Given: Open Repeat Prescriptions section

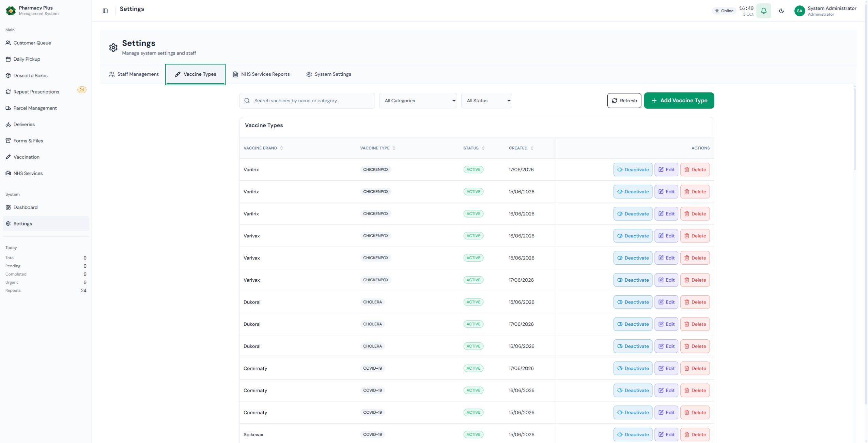Looking at the screenshot, I should pyautogui.click(x=46, y=92).
